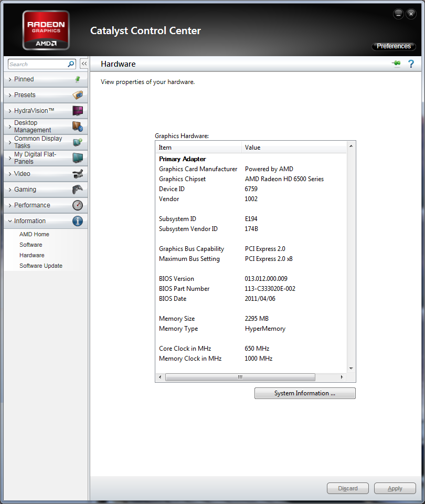The height and width of the screenshot is (504, 425).
Task: Open help with question mark icon
Action: click(411, 64)
